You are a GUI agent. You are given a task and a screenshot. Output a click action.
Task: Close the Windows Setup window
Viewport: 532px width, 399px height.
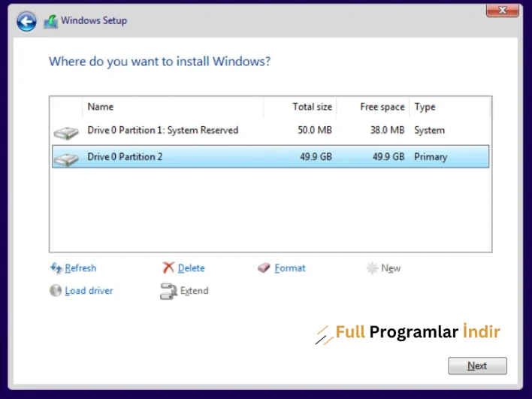pos(503,11)
